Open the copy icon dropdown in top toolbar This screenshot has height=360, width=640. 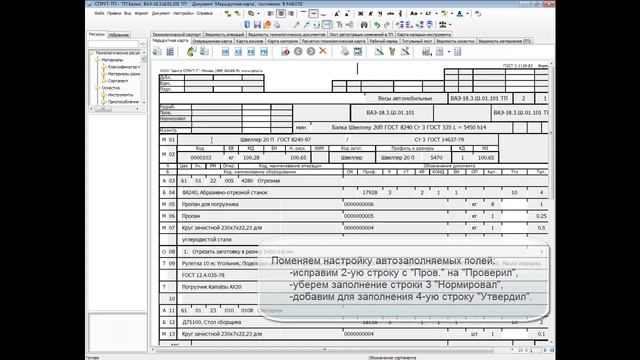click(x=258, y=13)
